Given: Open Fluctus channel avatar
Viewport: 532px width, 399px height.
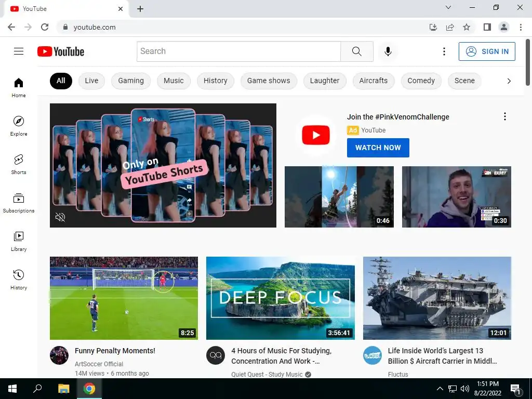Looking at the screenshot, I should click(x=372, y=355).
